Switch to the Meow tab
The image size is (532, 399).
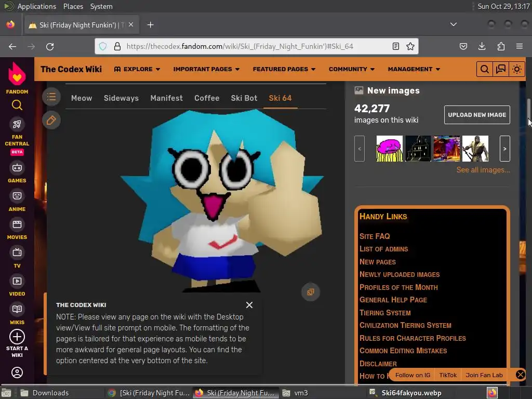[82, 98]
